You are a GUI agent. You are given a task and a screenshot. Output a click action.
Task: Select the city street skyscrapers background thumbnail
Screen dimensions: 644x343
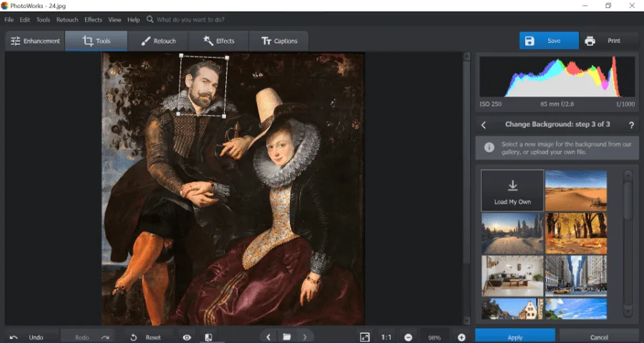tap(576, 276)
